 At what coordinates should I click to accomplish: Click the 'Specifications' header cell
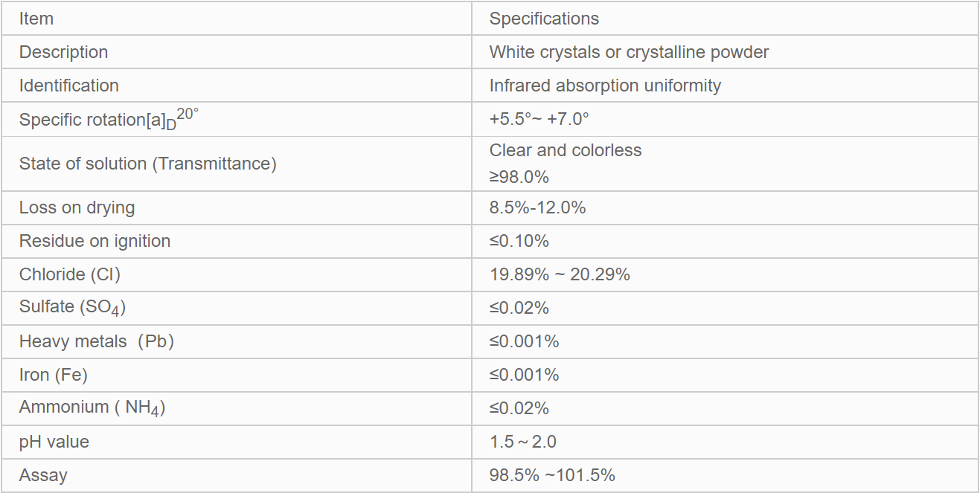[544, 19]
